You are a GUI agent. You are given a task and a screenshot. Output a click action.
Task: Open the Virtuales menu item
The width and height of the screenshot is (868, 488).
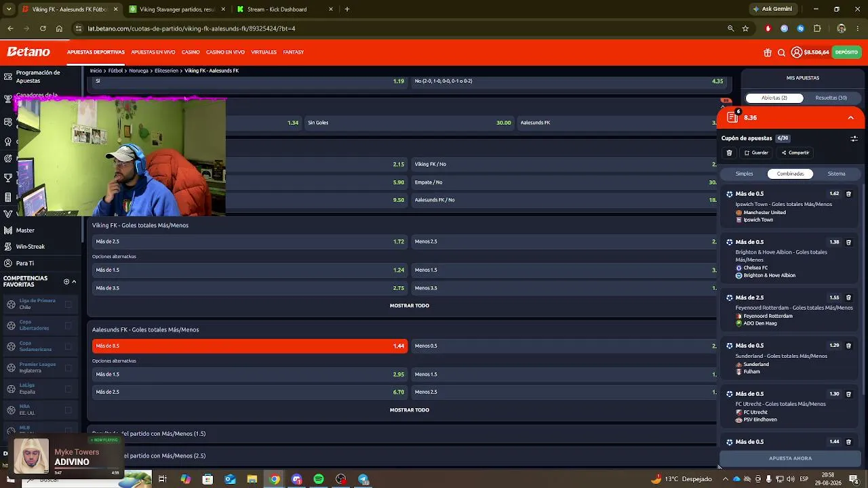pyautogui.click(x=264, y=52)
